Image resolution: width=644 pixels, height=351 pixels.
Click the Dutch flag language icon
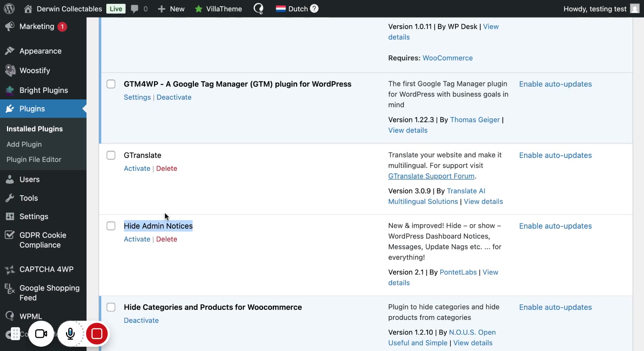[280, 9]
